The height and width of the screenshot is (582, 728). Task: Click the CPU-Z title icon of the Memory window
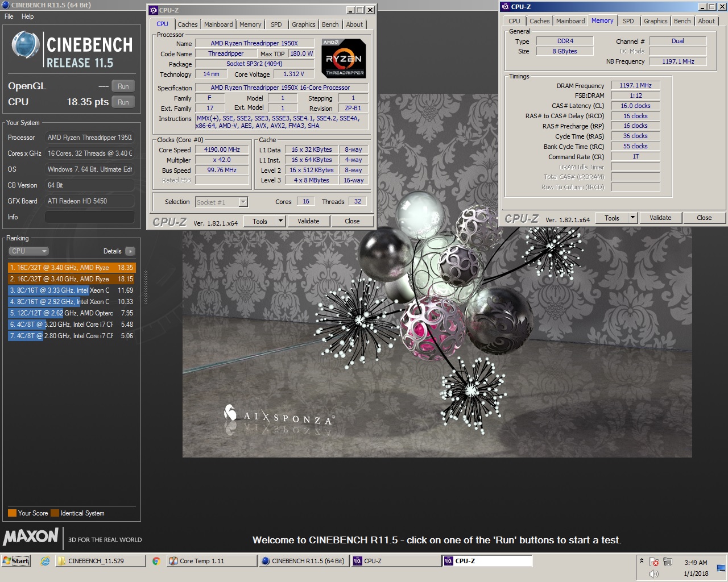coord(505,7)
